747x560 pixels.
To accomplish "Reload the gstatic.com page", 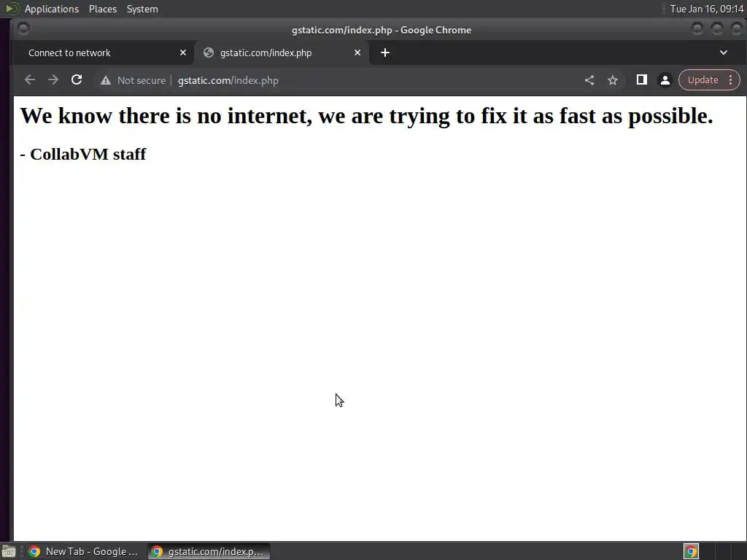I will (77, 80).
